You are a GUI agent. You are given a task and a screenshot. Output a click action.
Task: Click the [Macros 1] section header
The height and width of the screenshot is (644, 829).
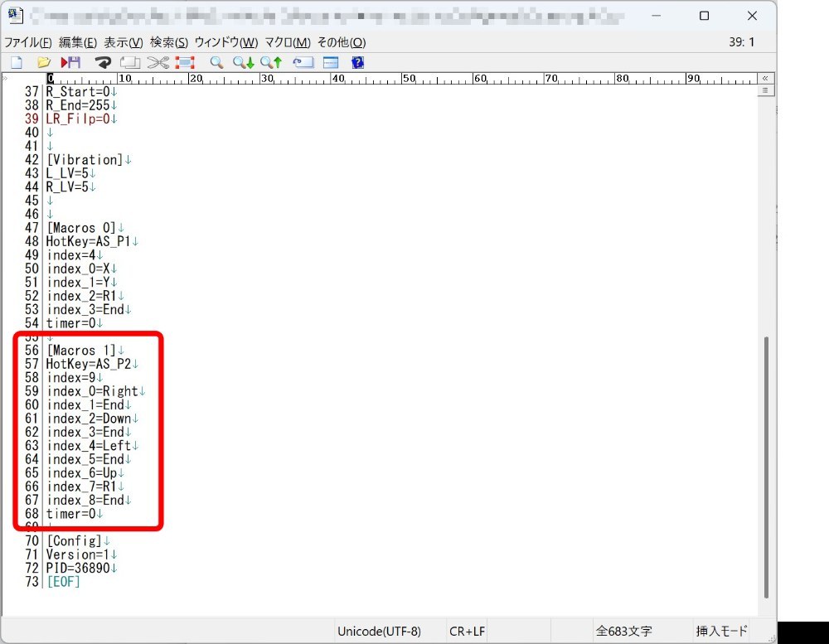[81, 351]
